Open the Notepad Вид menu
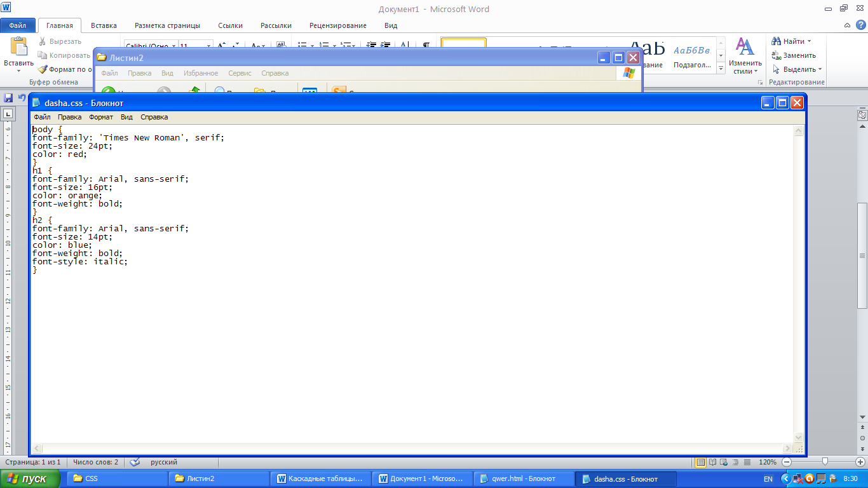Screen dimensions: 868x488 click(x=126, y=117)
